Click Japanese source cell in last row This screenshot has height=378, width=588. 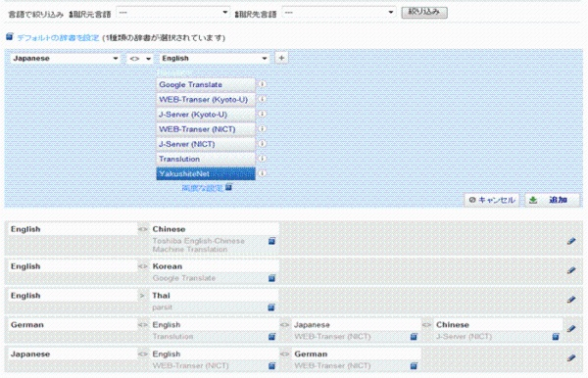(73, 354)
